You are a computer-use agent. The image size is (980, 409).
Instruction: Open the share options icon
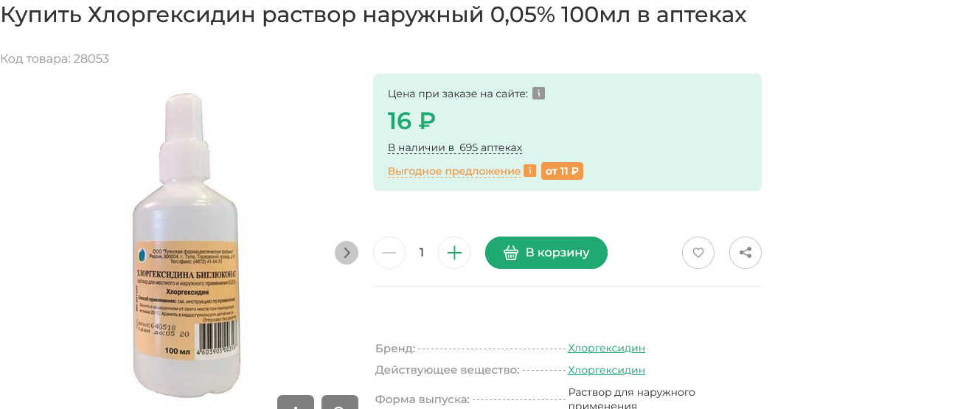pyautogui.click(x=745, y=253)
